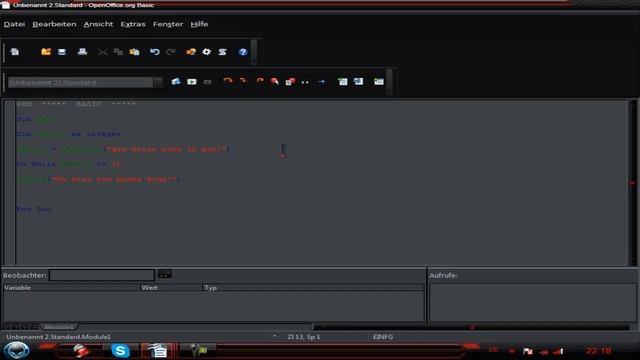The height and width of the screenshot is (360, 640).
Task: Open the blue Help question mark
Action: 243,52
